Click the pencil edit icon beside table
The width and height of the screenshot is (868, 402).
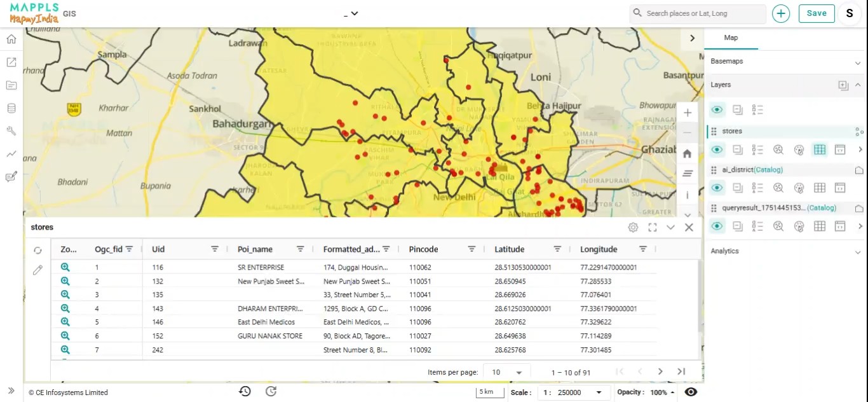point(37,270)
